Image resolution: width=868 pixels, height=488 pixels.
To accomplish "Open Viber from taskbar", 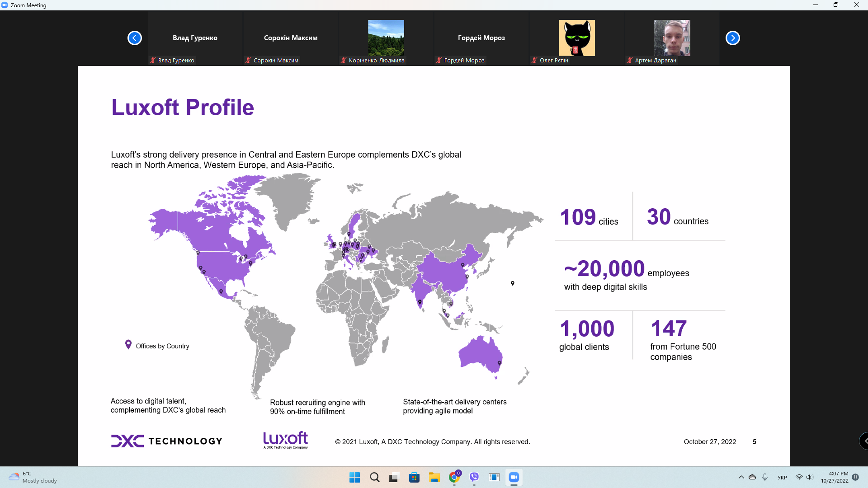I will tap(474, 477).
